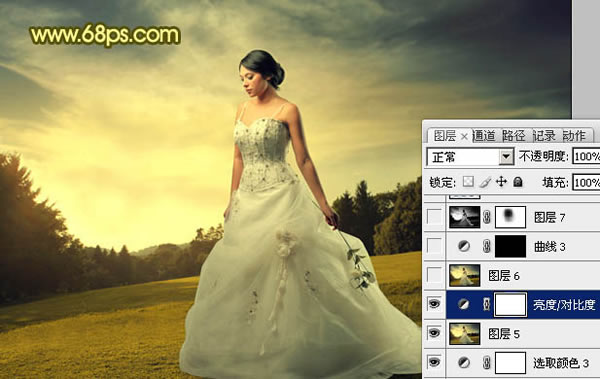600x379 pixels.
Task: Click the 不透明度 opacity value field
Action: click(x=586, y=157)
